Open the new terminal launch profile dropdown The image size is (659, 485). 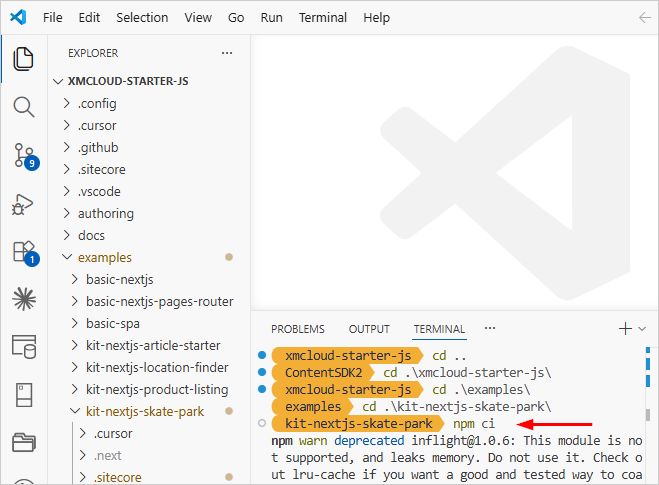point(642,329)
